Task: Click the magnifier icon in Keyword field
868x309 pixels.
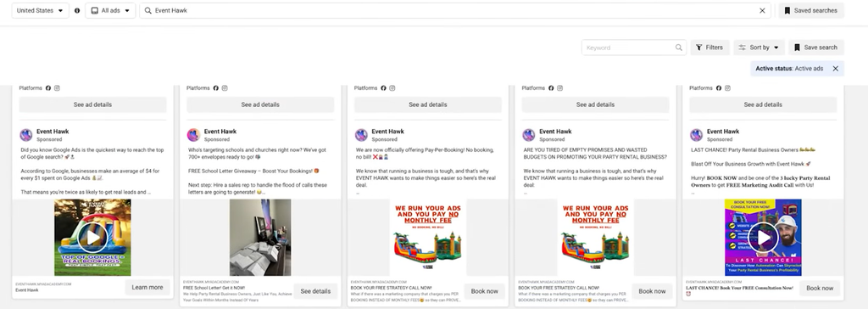Action: pos(679,48)
